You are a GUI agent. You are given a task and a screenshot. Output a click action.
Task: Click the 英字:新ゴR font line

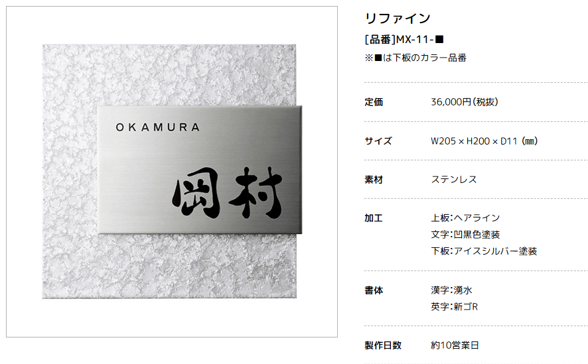point(454,307)
